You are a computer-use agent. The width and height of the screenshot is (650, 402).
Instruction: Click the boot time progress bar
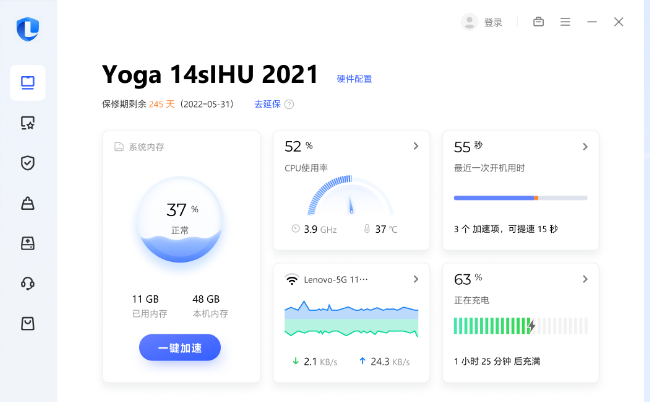tap(521, 198)
